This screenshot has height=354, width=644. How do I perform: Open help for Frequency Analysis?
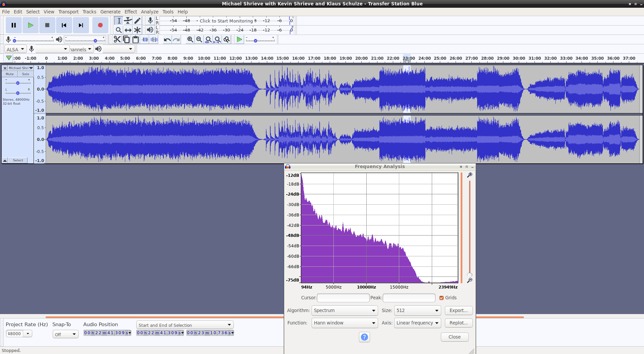(x=364, y=337)
